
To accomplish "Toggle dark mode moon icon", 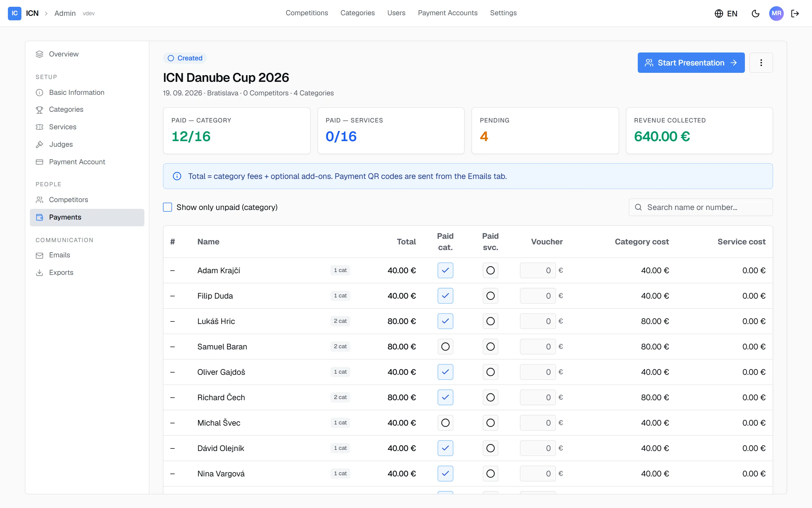I will point(755,14).
